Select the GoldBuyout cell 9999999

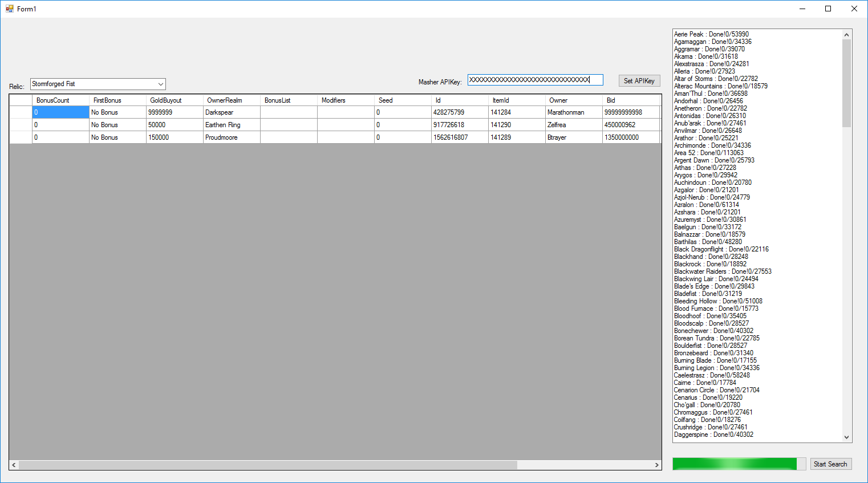[x=175, y=112]
